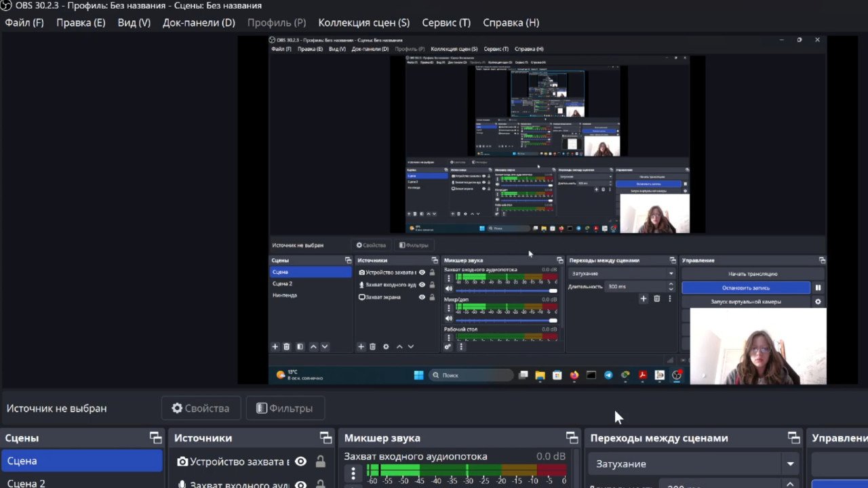
Task: Open the large Затухание transition dropdown
Action: 692,464
